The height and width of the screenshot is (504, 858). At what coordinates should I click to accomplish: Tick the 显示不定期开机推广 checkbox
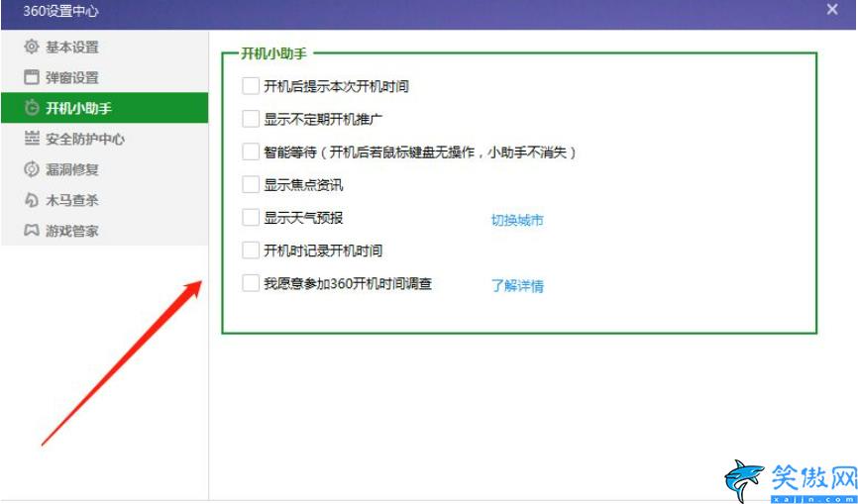click(x=251, y=119)
